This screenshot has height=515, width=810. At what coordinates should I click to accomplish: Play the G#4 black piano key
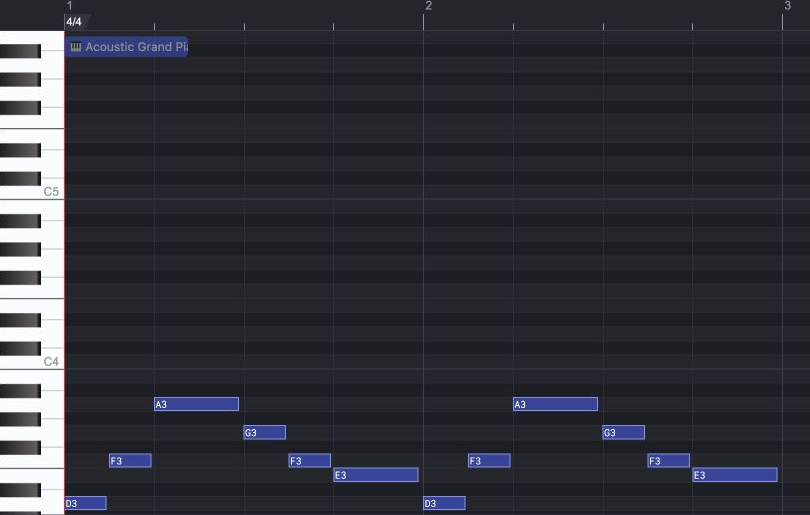click(x=20, y=249)
